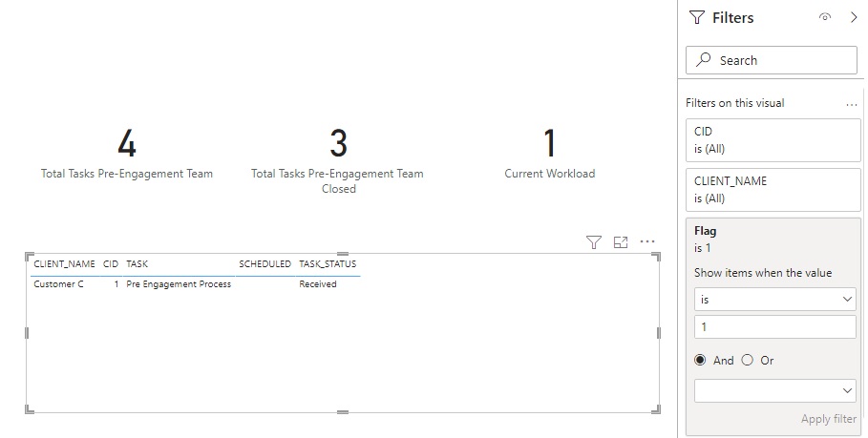Open focus mode for the table visual

(621, 241)
